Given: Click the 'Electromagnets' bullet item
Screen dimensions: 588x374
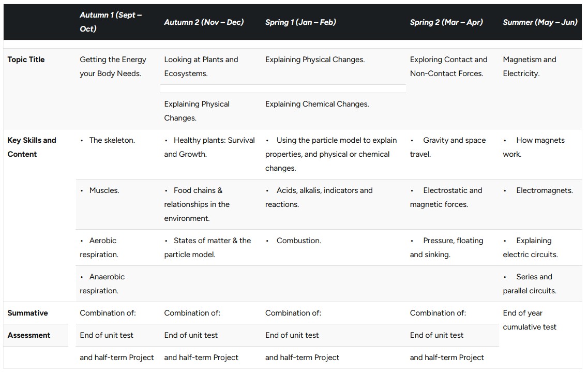Looking at the screenshot, I should click(x=538, y=190).
